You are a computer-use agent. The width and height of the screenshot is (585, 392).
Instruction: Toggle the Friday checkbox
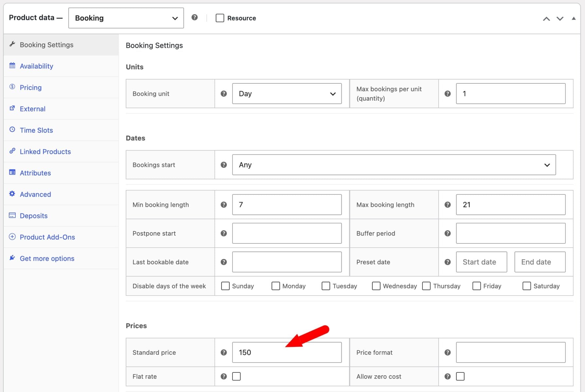coord(476,286)
